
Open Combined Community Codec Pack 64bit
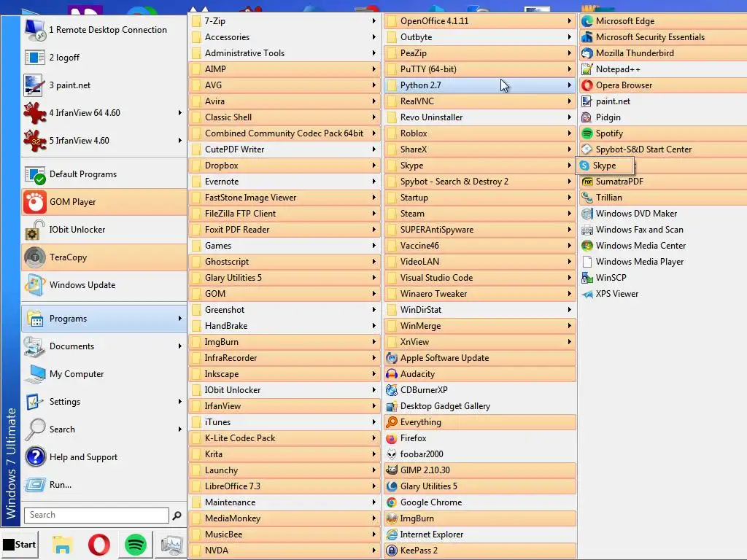click(x=285, y=133)
